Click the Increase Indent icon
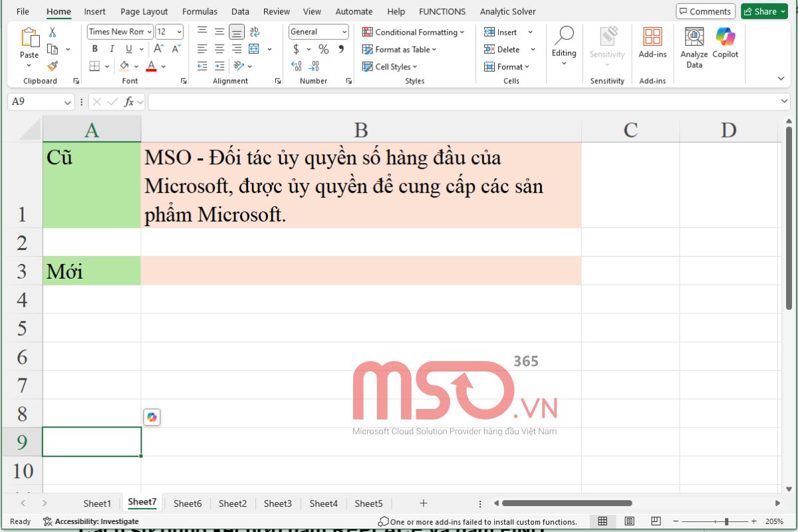 coord(219,66)
